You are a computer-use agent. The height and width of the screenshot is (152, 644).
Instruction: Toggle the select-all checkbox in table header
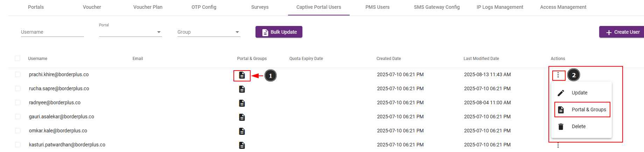click(17, 58)
